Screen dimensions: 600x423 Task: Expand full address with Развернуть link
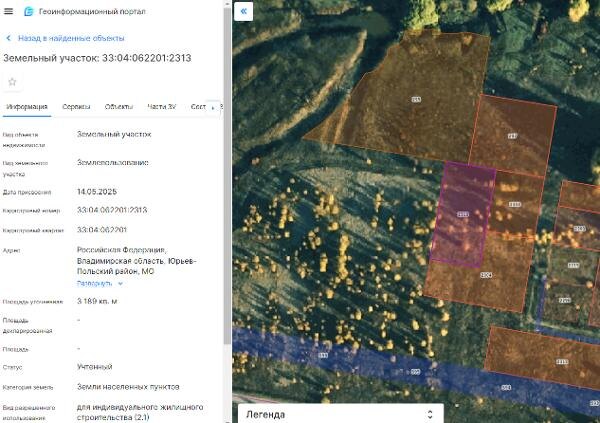coord(95,284)
